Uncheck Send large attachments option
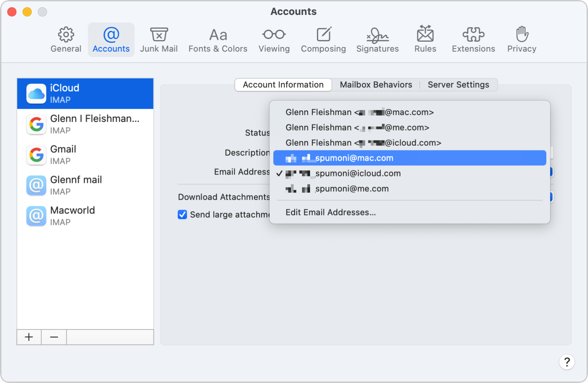Screen dimensions: 588x383 (x=182, y=215)
